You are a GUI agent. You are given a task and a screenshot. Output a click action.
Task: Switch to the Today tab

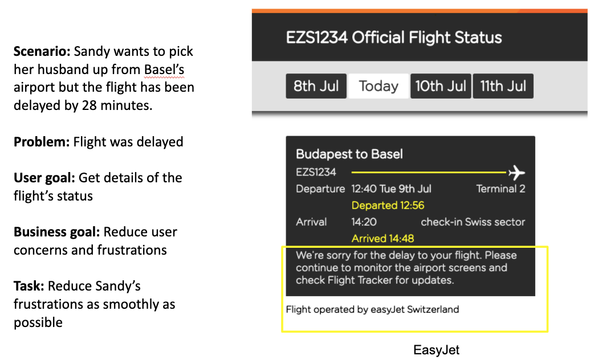pos(379,87)
